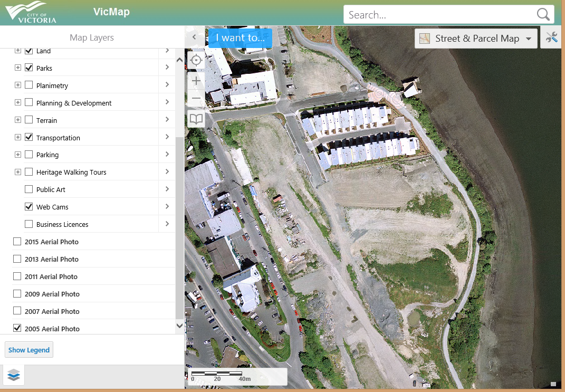
Task: Check the 2015 Aerial Photo box
Action: point(17,242)
